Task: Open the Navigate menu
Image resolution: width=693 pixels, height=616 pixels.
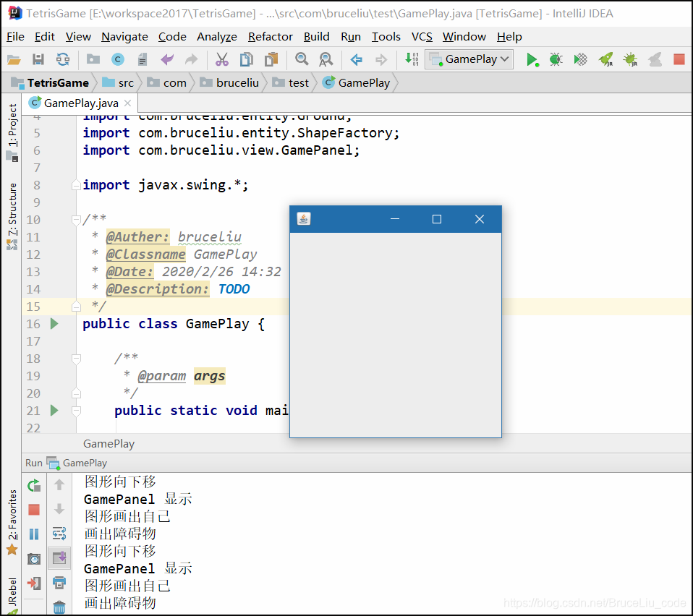Action: point(124,37)
